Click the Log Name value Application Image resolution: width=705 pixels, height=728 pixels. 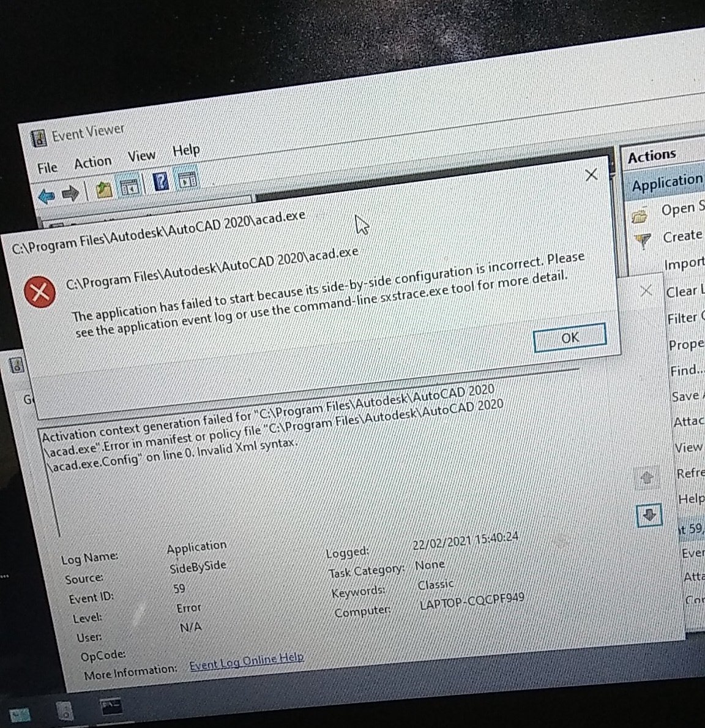197,548
